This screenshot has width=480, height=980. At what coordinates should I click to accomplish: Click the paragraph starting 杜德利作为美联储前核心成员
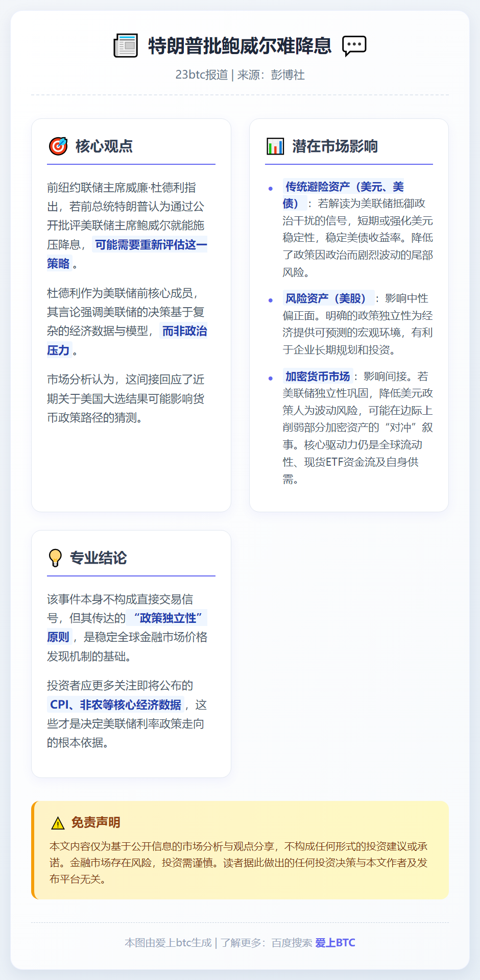click(x=127, y=321)
